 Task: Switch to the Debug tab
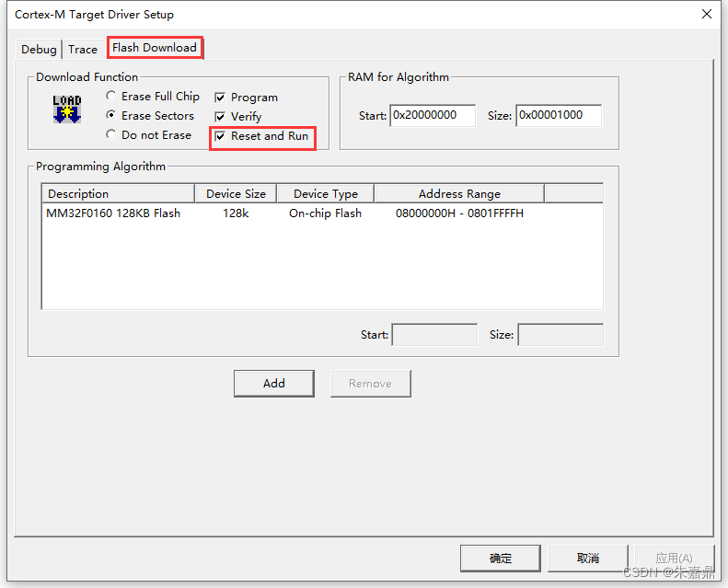tap(39, 49)
